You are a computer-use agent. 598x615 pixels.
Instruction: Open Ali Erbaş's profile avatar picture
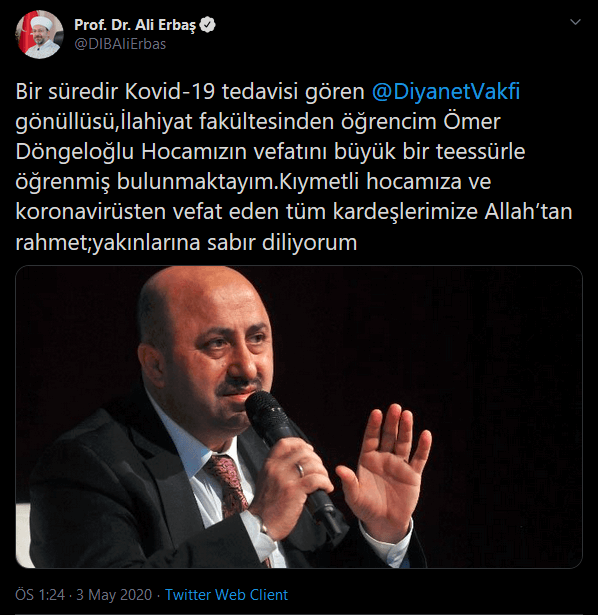point(39,35)
